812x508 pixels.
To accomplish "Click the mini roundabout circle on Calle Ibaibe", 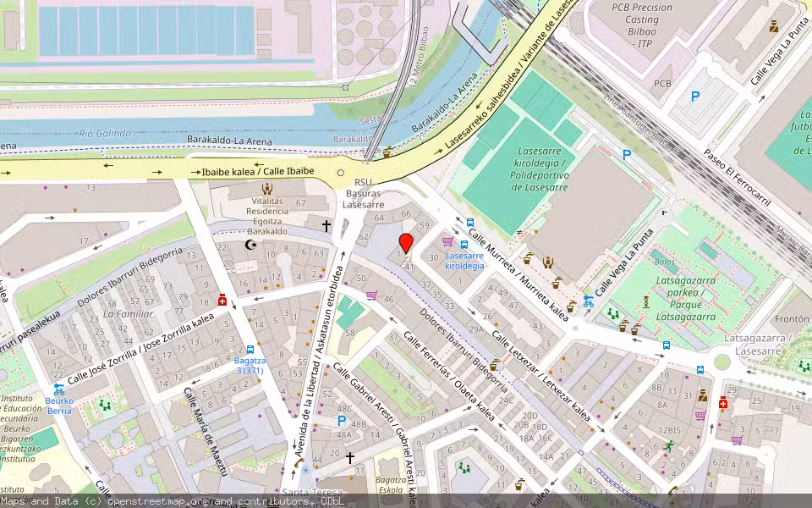I will pos(340,173).
